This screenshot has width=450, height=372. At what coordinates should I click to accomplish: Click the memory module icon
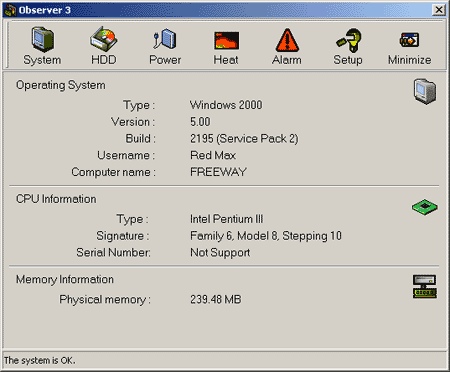tap(425, 286)
